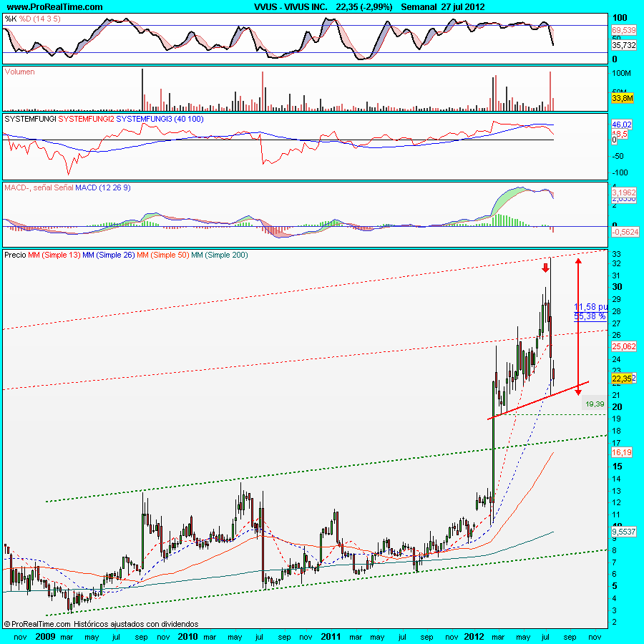Viewport: 644px width, 644px height.
Task: Select the MACD (12 26 9) legend label
Action: click(x=102, y=187)
